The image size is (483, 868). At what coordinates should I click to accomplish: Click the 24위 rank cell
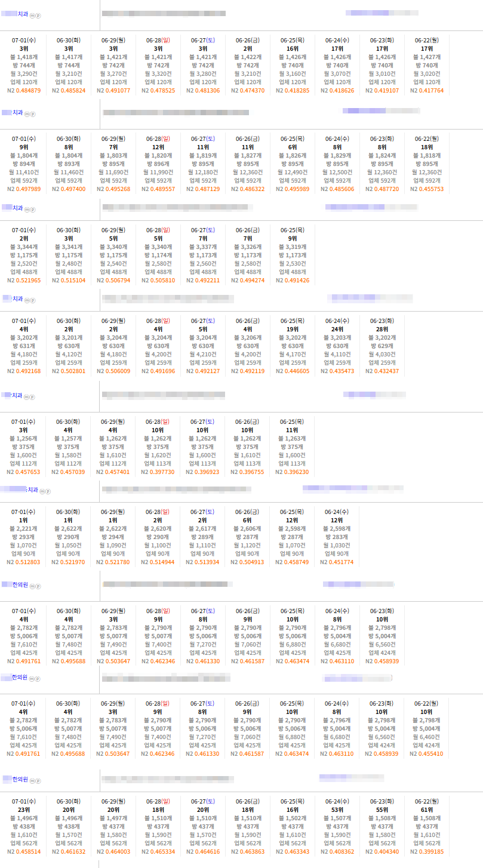337,329
